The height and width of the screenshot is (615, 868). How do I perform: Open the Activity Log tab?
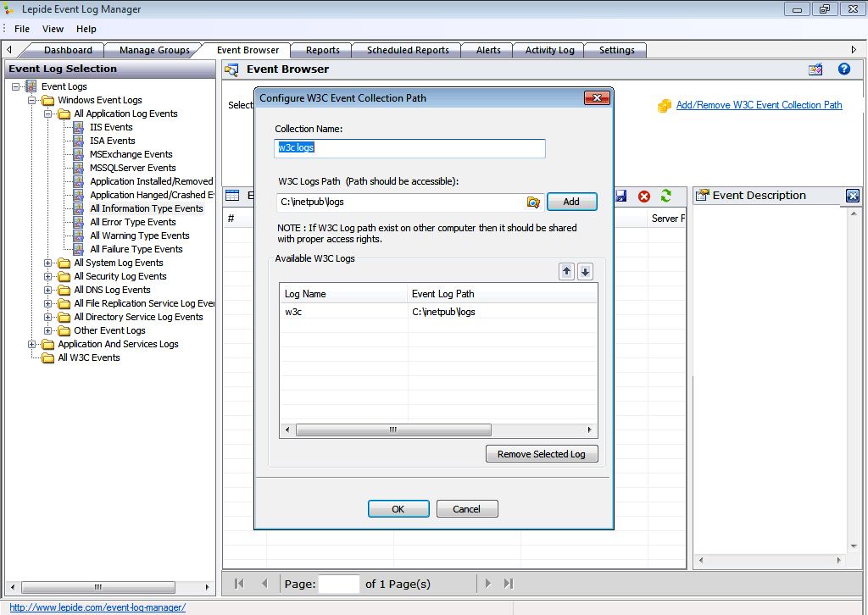(x=549, y=50)
